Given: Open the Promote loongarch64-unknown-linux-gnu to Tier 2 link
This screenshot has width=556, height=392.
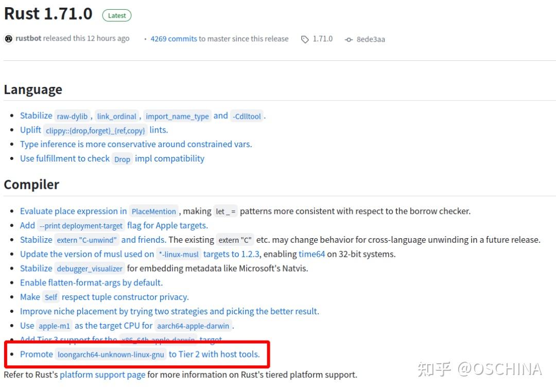Looking at the screenshot, I should click(x=140, y=354).
